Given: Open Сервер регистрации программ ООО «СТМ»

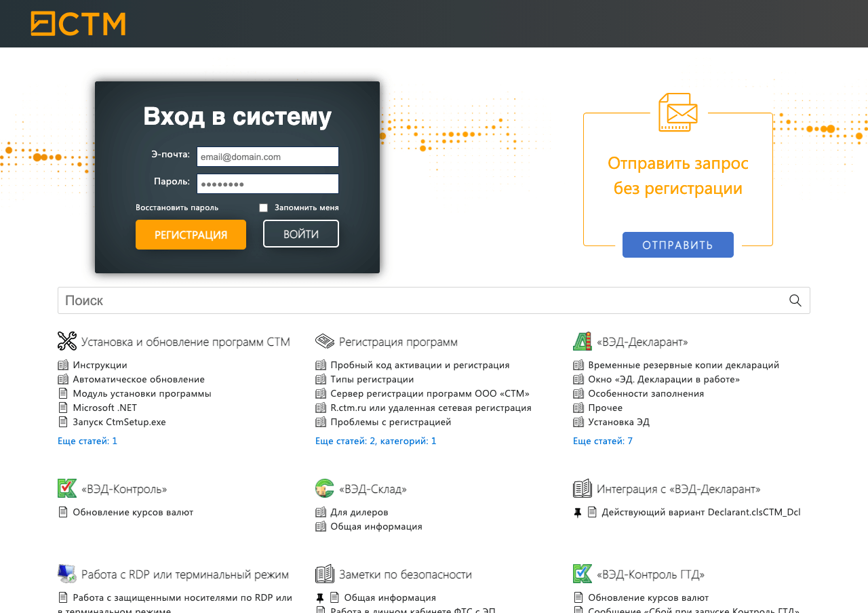Looking at the screenshot, I should [x=430, y=393].
